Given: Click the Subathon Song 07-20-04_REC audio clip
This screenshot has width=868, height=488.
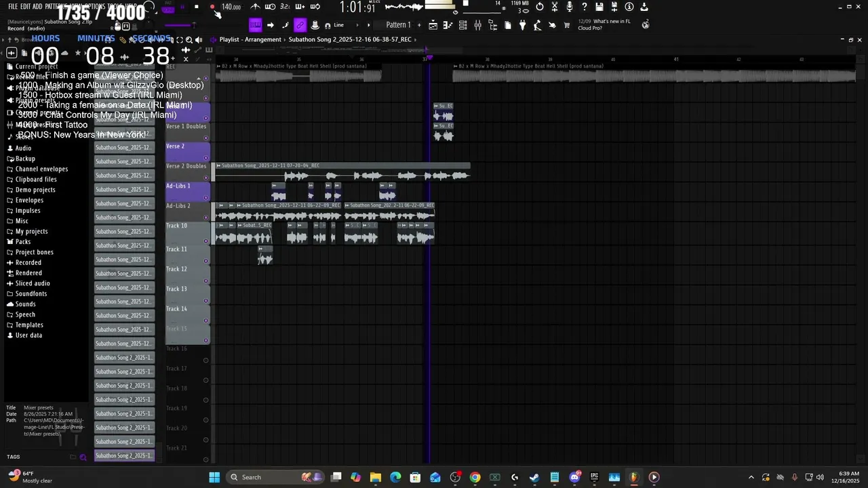Looking at the screenshot, I should [342, 172].
